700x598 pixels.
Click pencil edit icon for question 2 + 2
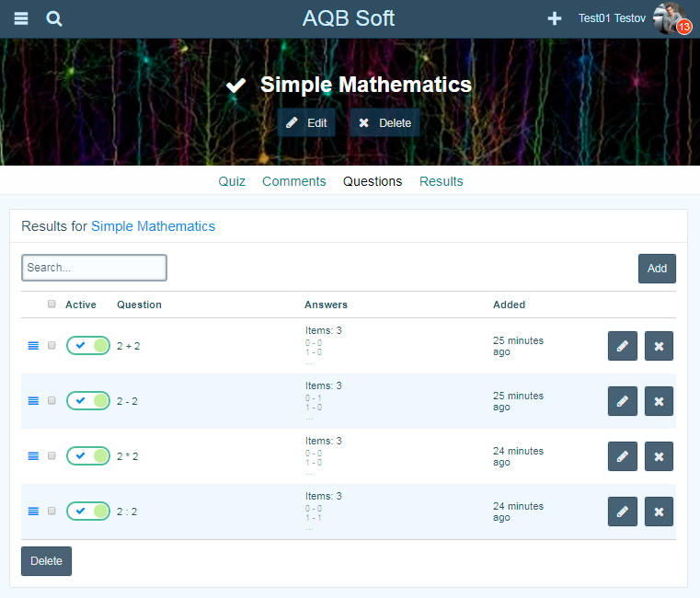click(x=622, y=346)
